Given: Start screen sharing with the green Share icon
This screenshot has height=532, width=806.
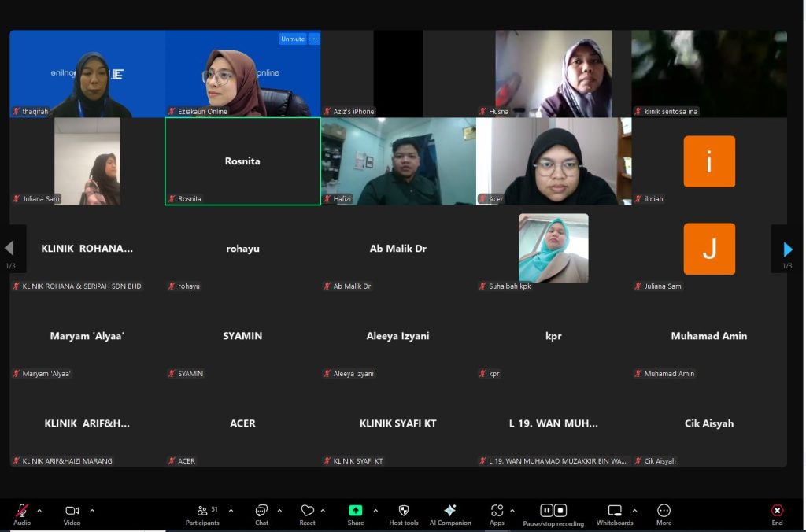Looking at the screenshot, I should point(356,511).
